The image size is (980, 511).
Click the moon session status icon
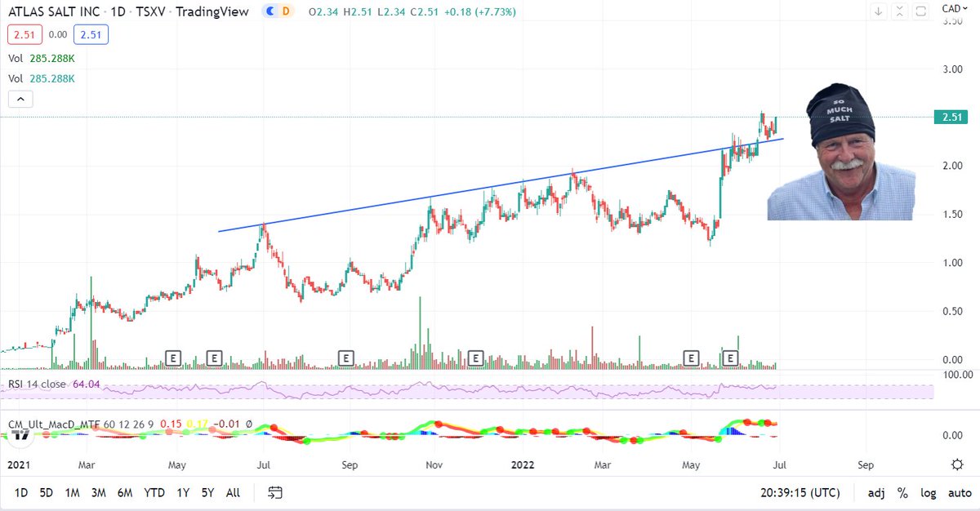269,11
